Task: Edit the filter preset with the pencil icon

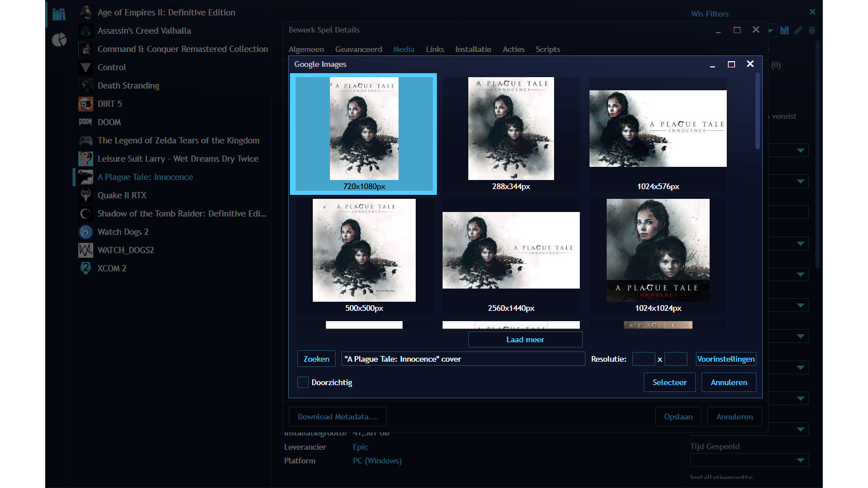Action: click(798, 30)
